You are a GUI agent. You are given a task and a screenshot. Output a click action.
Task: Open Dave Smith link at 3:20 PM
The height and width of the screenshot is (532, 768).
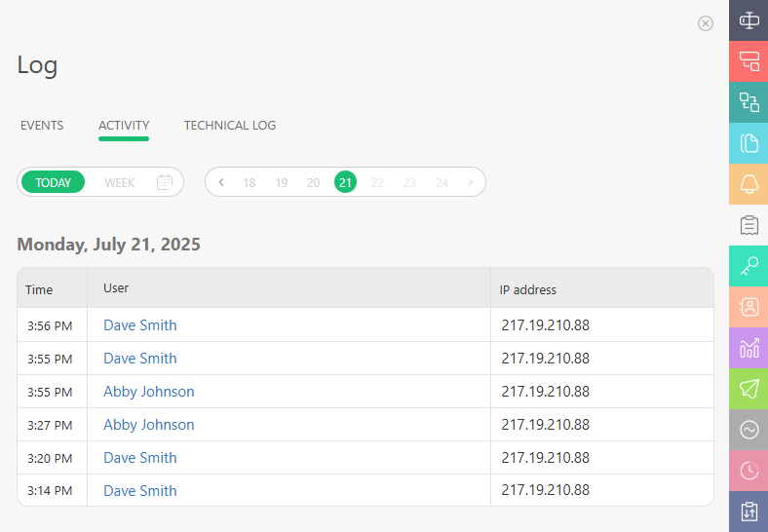(140, 458)
